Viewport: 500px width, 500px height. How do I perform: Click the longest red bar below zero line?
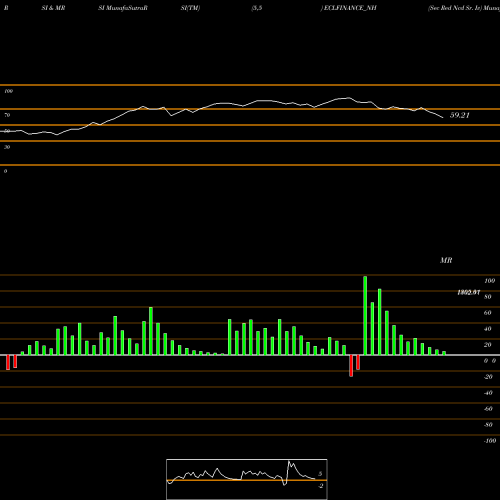[x=351, y=366]
